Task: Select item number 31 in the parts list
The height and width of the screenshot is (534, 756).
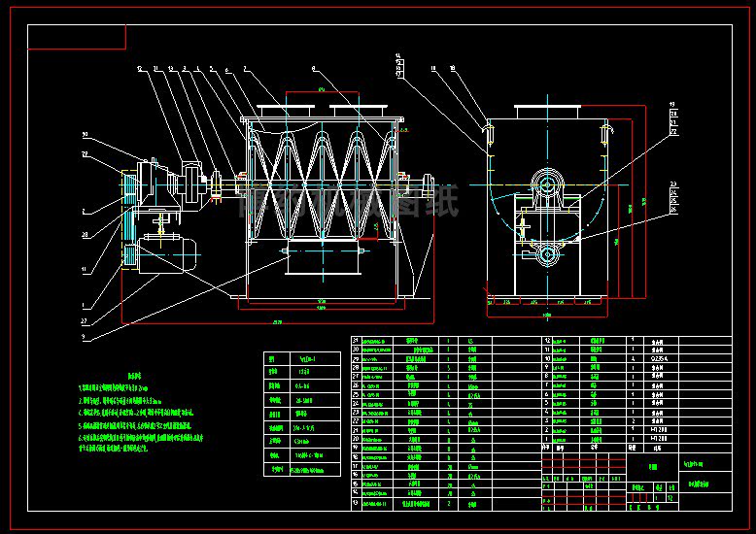Action: (x=356, y=341)
